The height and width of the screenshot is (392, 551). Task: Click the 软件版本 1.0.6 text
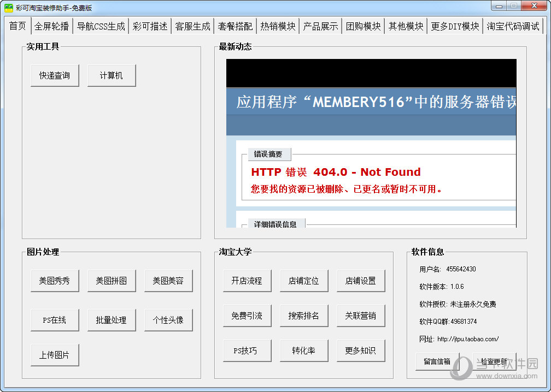(x=442, y=287)
